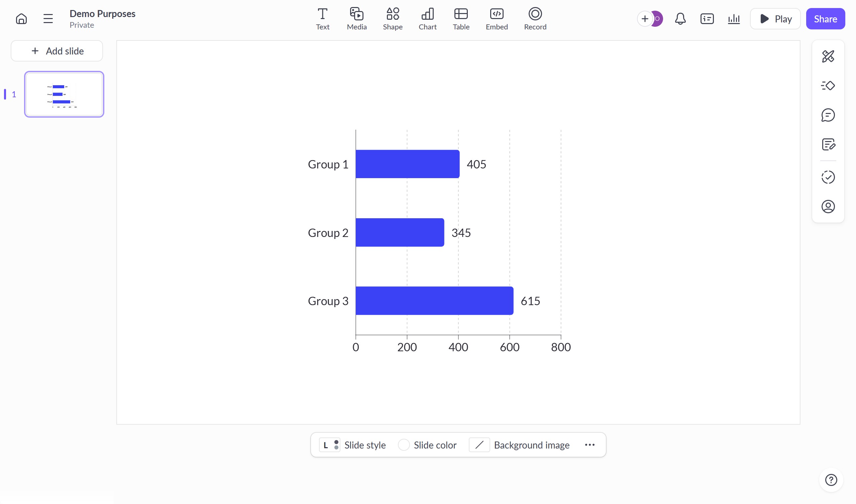Select the Text tool

tap(322, 19)
